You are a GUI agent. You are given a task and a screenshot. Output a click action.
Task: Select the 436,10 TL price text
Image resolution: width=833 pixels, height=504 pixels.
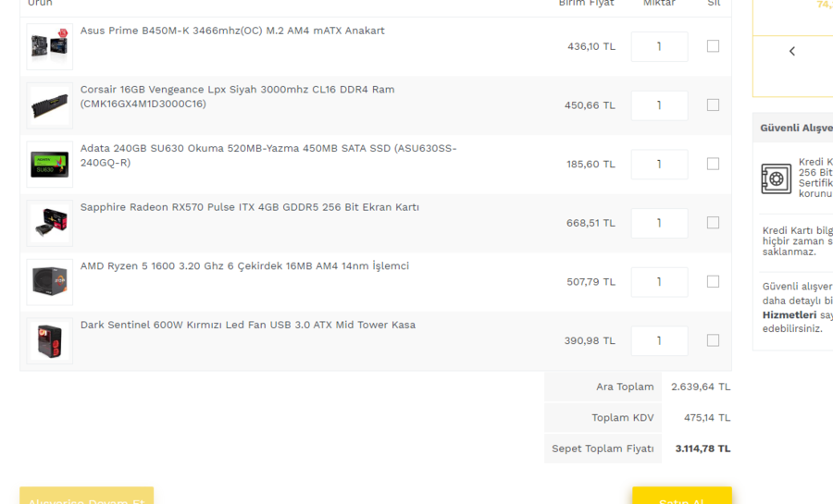coord(591,46)
